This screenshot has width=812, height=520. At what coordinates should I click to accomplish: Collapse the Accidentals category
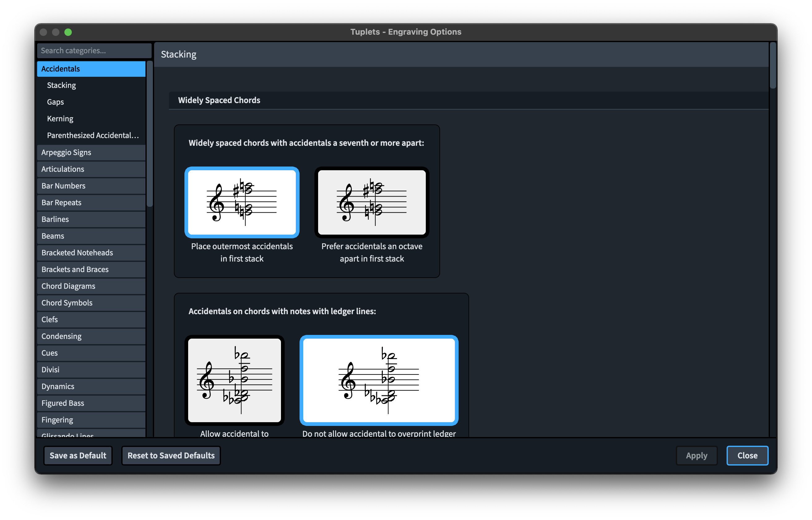91,69
